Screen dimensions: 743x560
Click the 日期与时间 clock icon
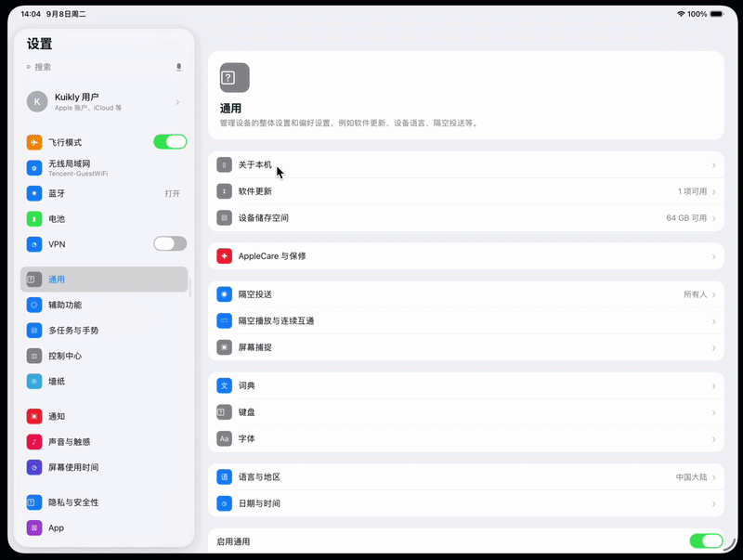tap(224, 503)
